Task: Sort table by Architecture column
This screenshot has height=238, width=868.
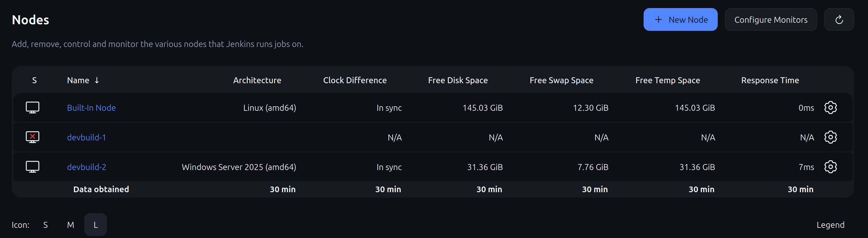Action: coord(257,80)
